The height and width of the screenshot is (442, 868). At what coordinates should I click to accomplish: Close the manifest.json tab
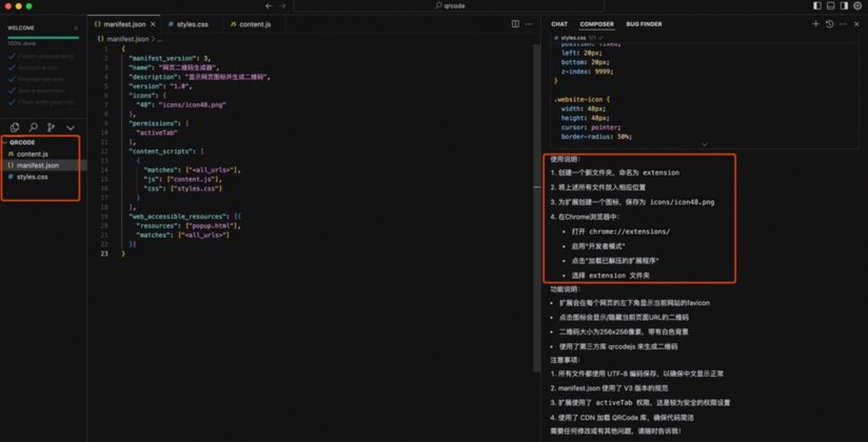click(153, 24)
